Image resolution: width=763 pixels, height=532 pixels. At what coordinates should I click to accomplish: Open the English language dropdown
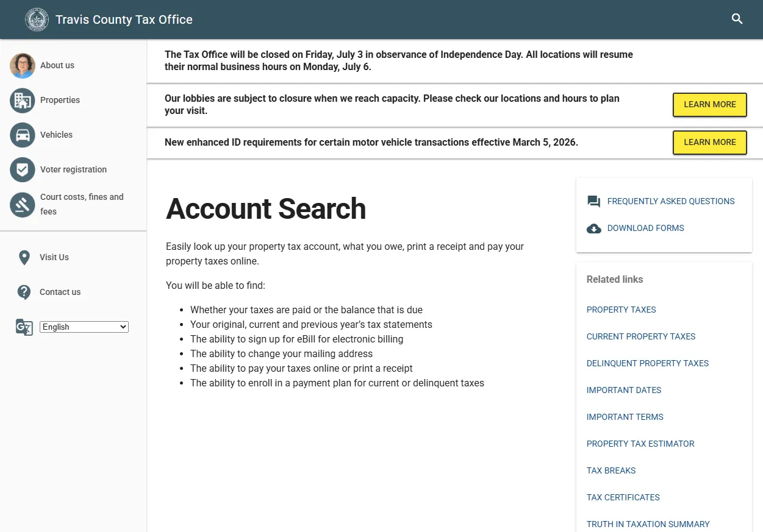(84, 327)
